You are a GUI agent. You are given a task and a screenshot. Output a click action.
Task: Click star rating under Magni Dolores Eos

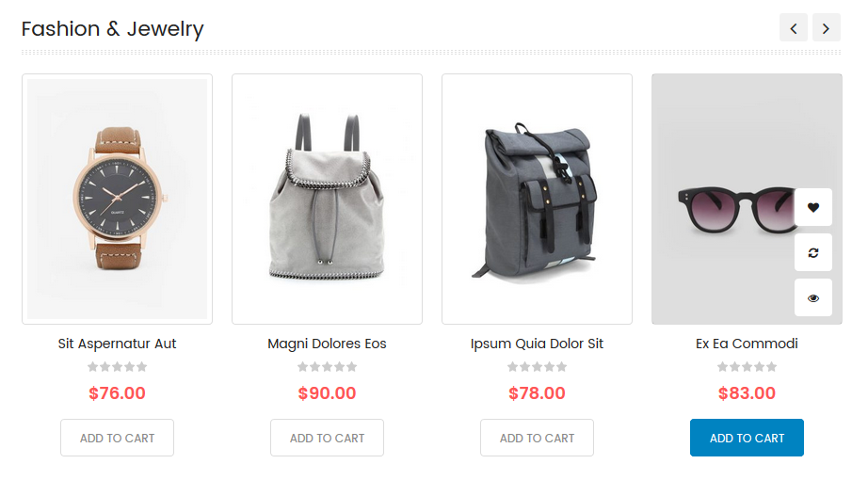click(x=328, y=366)
